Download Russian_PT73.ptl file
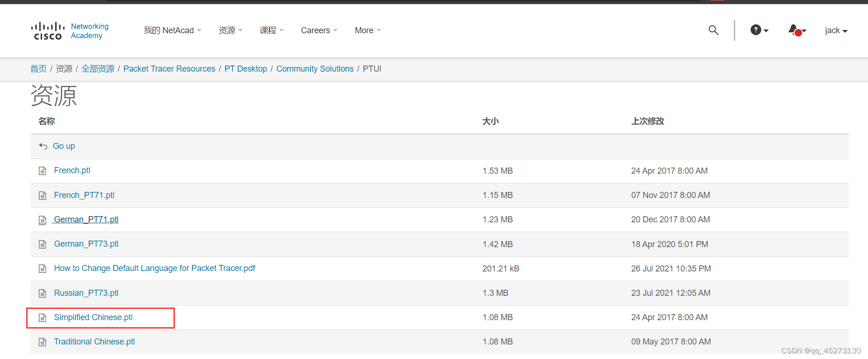 click(86, 293)
